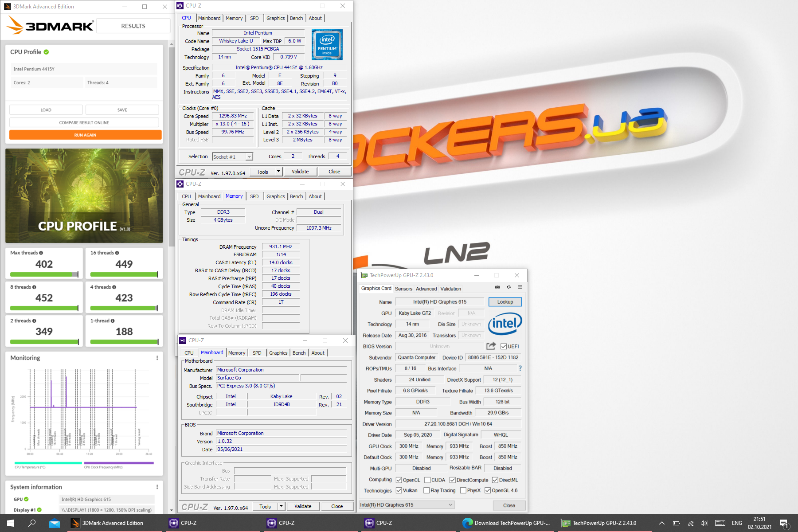Click the info icon beside 8 threads
798x532 pixels.
click(34, 287)
